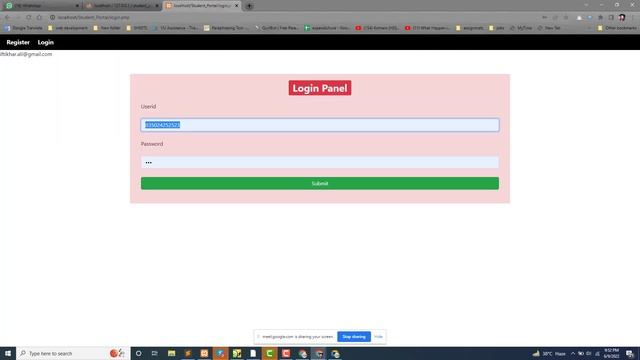This screenshot has height=360, width=640.
Task: Open red C app on taskbar
Action: click(x=286, y=353)
